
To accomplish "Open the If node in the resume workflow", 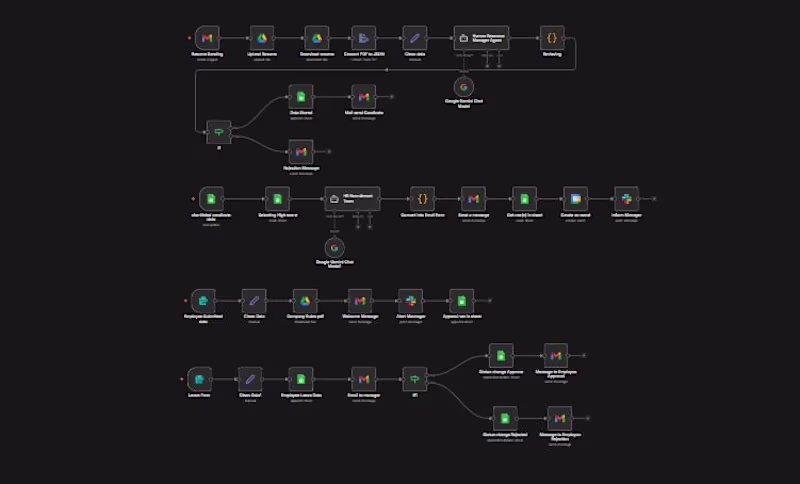I will (x=219, y=132).
